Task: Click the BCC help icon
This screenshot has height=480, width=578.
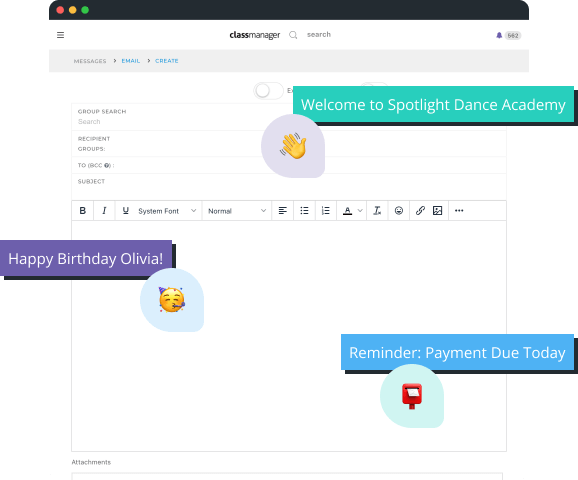Action: pos(107,166)
